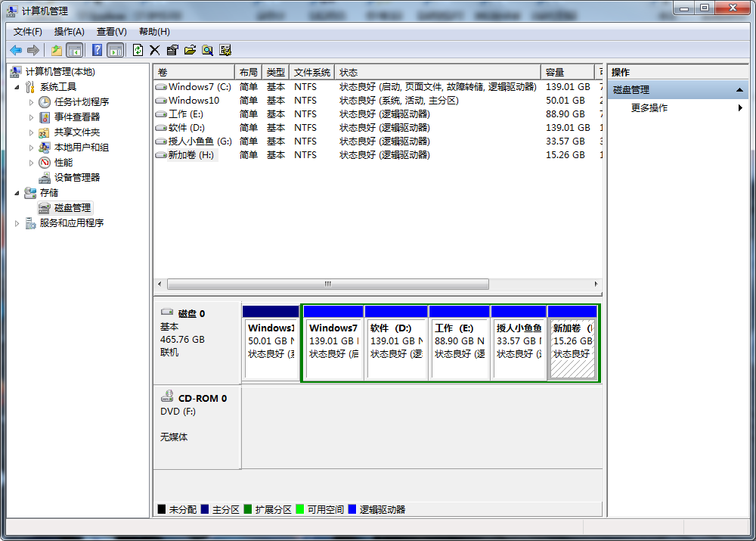Image resolution: width=756 pixels, height=541 pixels.
Task: Select the 授人小鱼鱼 (G:) volume row
Action: pos(378,141)
